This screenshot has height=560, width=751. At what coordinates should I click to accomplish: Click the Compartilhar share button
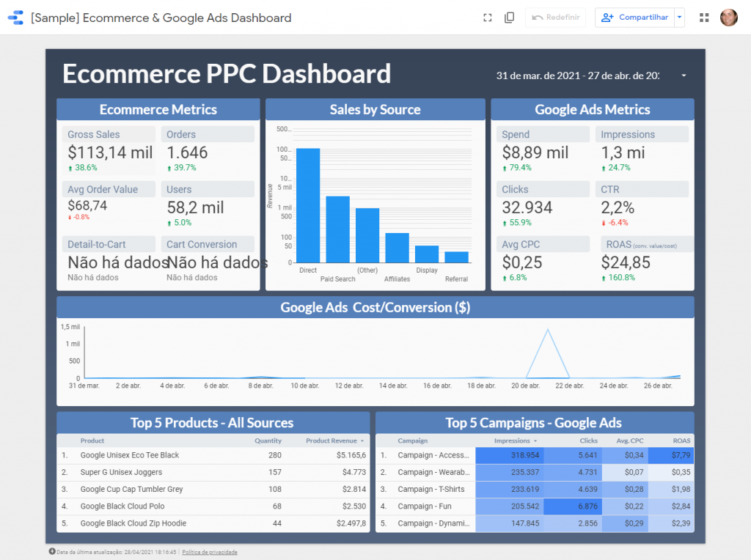click(x=635, y=18)
